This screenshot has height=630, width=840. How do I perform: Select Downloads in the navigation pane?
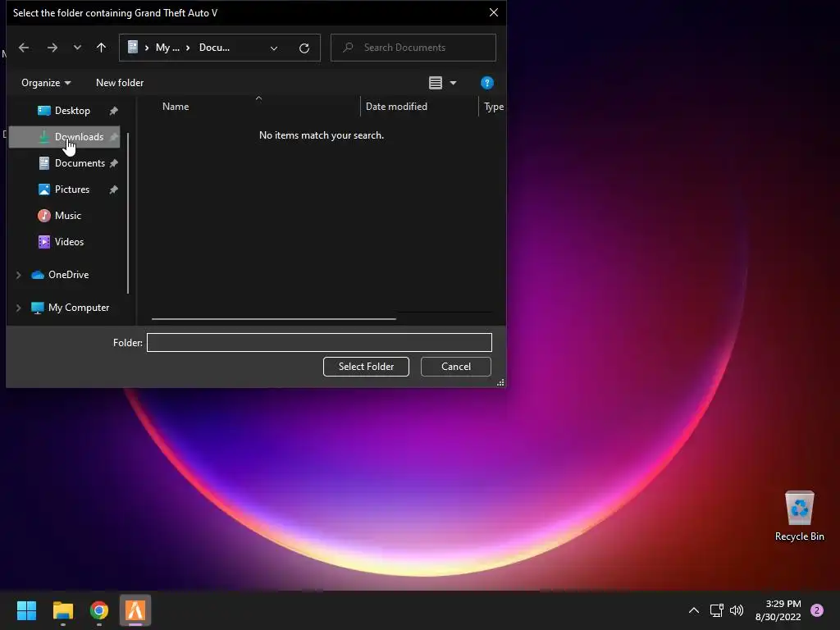65,137
